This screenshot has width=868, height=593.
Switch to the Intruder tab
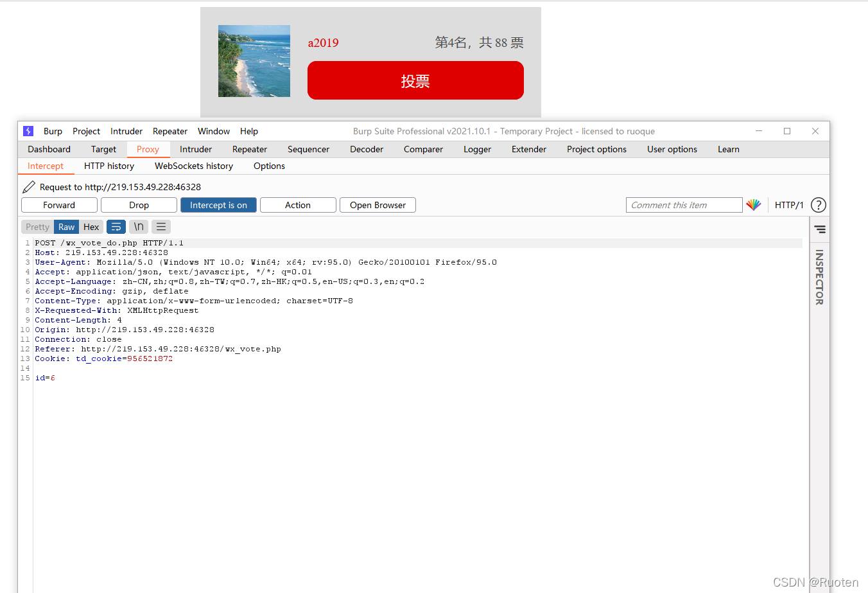196,149
